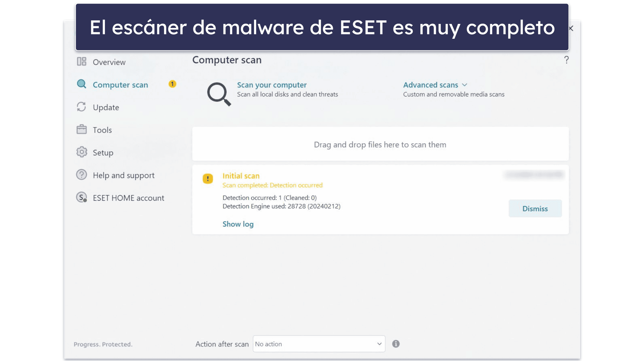644x361 pixels.
Task: Click the warning icon on Initial scan
Action: [207, 179]
